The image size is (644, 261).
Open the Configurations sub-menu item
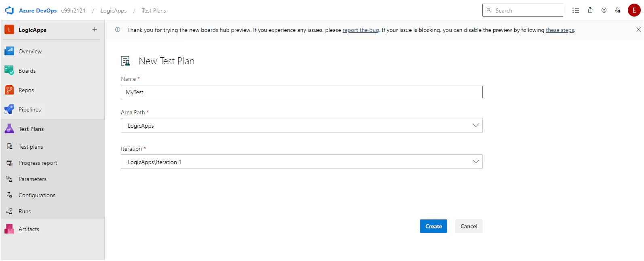53,195
